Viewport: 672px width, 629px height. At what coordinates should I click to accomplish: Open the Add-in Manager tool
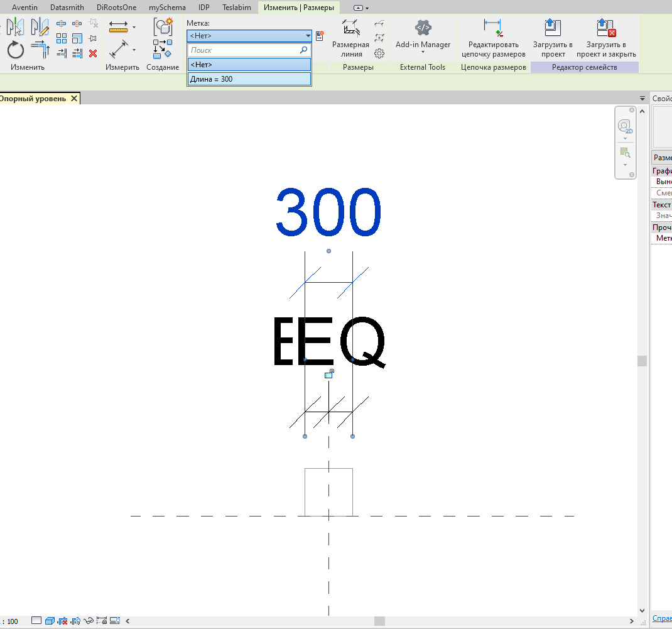pos(423,35)
